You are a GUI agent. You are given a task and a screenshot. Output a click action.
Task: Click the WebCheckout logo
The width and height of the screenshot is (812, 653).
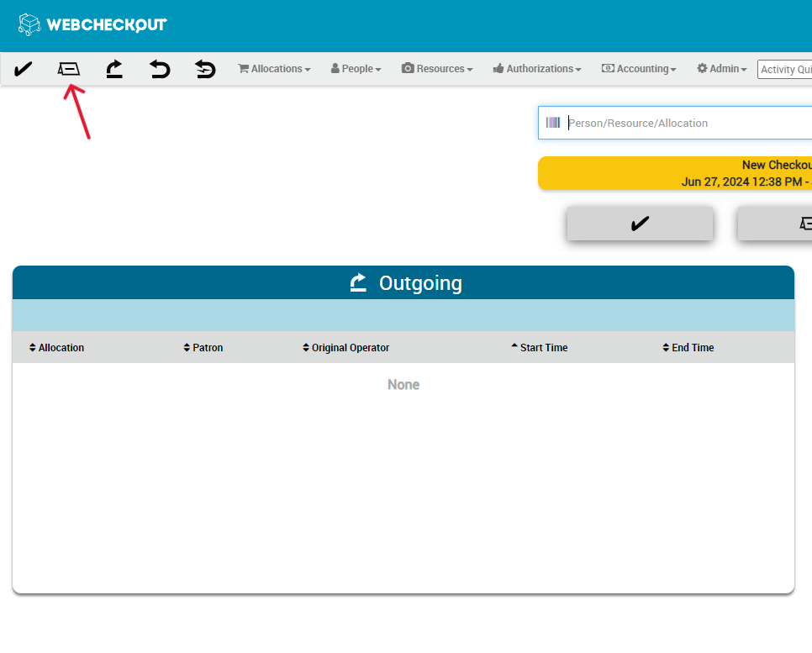[x=92, y=24]
